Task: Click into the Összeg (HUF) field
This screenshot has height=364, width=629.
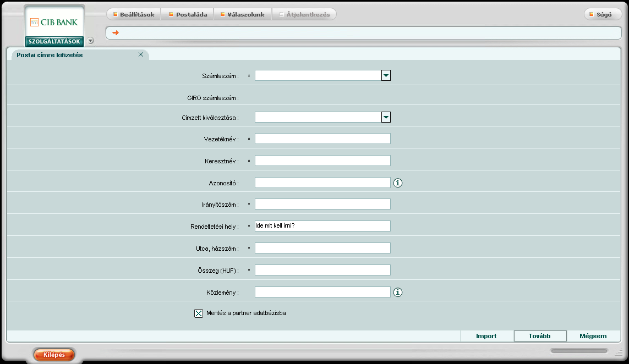Action: pyautogui.click(x=322, y=270)
